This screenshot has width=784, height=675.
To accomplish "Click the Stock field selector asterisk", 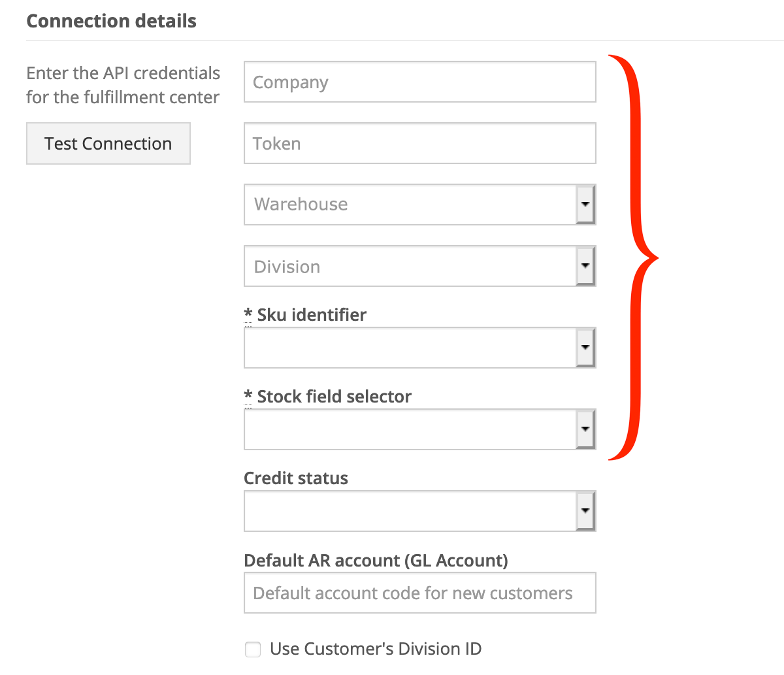I will pyautogui.click(x=248, y=397).
